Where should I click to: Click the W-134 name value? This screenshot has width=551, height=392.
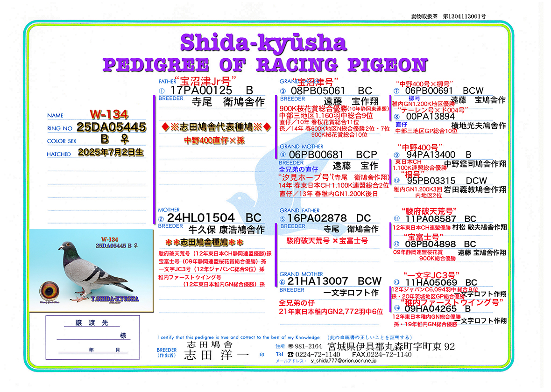click(109, 114)
